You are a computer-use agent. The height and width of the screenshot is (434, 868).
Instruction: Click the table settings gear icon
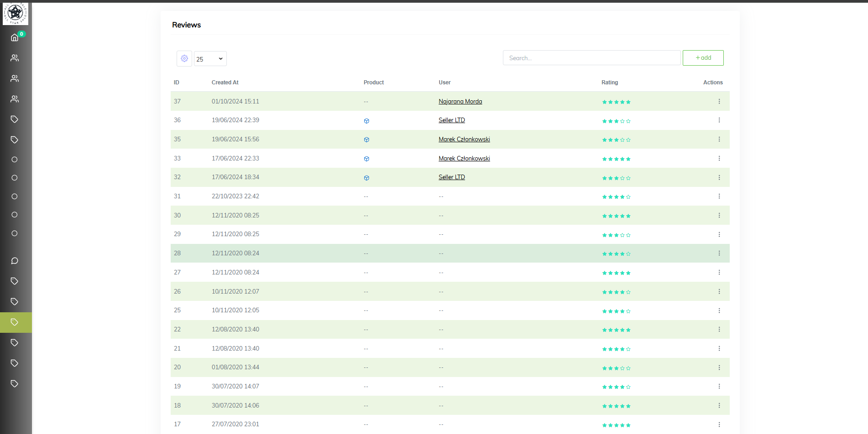point(184,58)
